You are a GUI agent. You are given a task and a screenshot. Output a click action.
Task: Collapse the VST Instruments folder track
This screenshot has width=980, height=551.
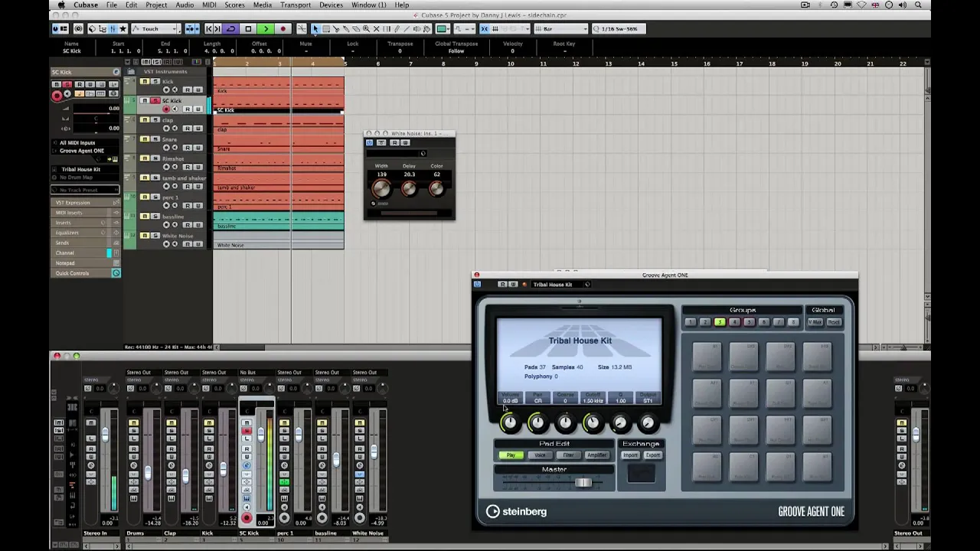(132, 72)
